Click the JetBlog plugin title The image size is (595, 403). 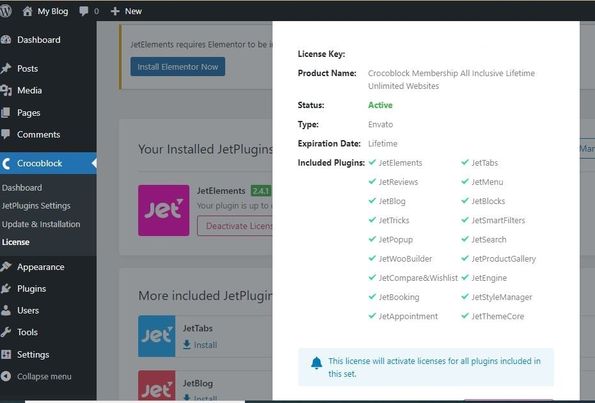tap(198, 383)
